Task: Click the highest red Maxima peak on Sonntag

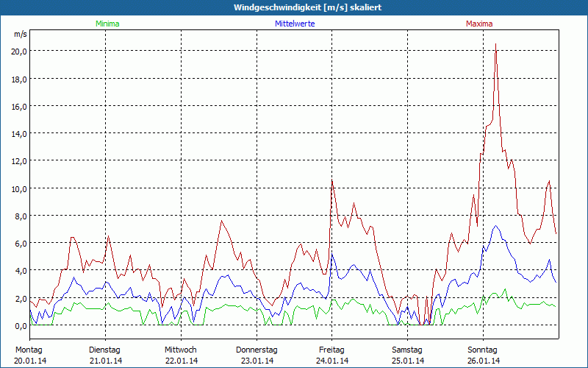Action: [x=496, y=44]
